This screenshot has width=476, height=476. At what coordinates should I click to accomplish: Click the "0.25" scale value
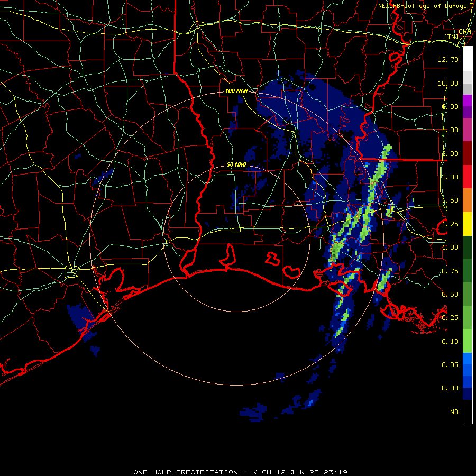(450, 318)
